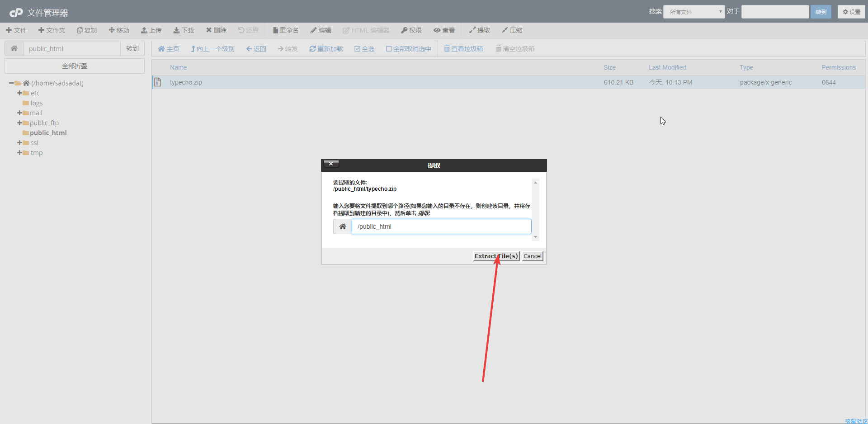
Task: Expand the tmp folder in tree
Action: [19, 153]
